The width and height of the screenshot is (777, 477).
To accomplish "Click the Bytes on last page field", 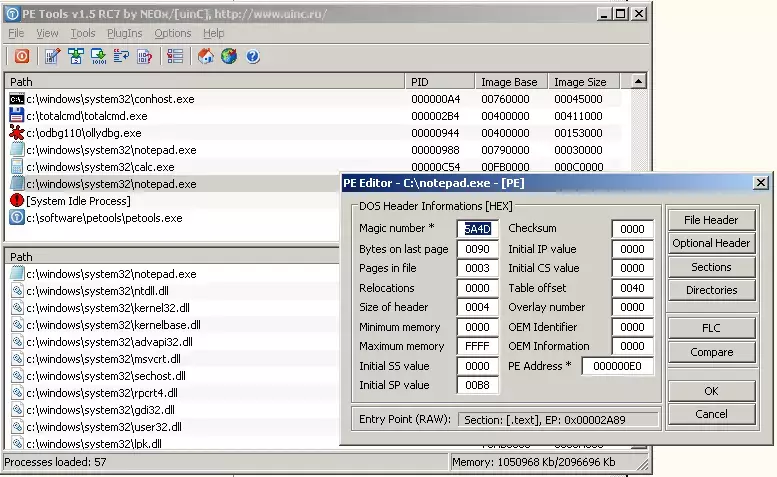I will pyautogui.click(x=477, y=249).
